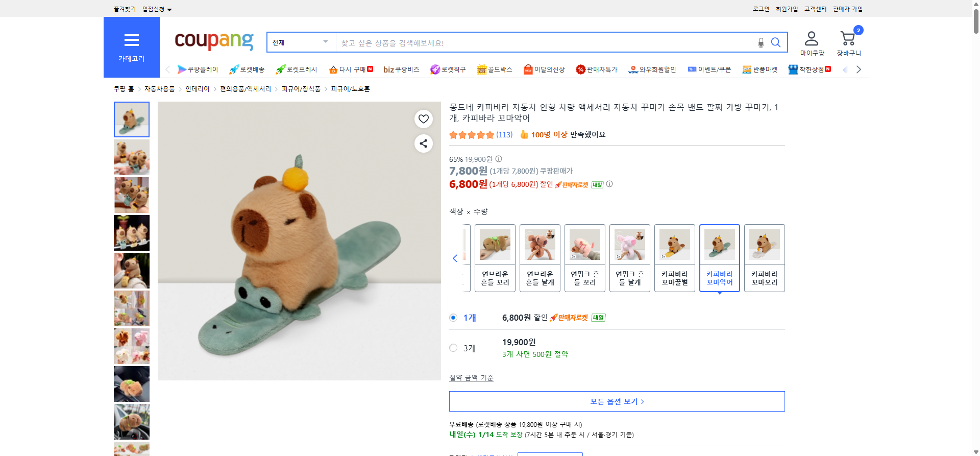This screenshot has height=456, width=980.
Task: Select the 카피바라 꼬마오리 option thumbnail
Action: click(764, 258)
